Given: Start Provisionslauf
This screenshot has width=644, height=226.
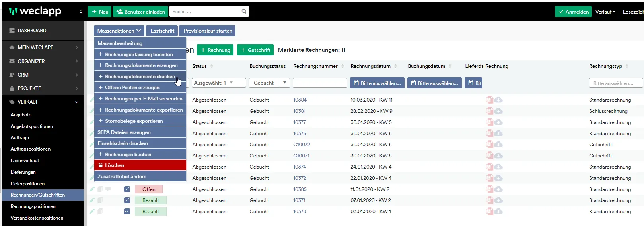Looking at the screenshot, I should pyautogui.click(x=208, y=31).
